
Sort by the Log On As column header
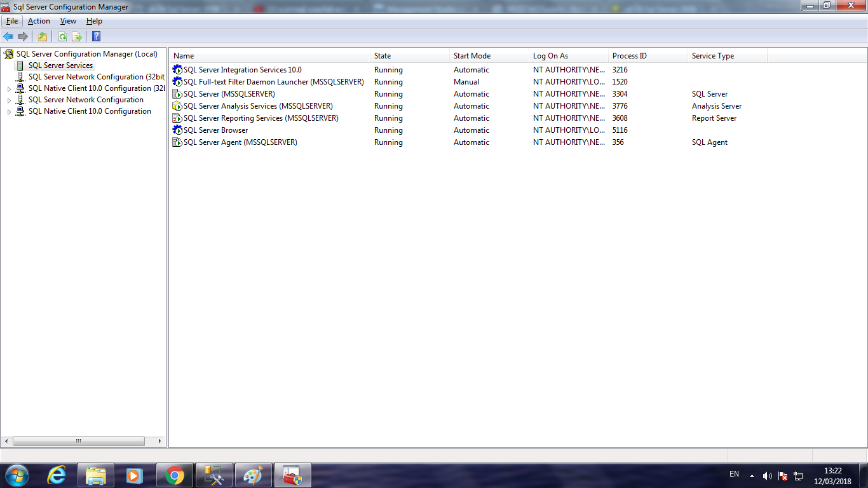(x=569, y=56)
